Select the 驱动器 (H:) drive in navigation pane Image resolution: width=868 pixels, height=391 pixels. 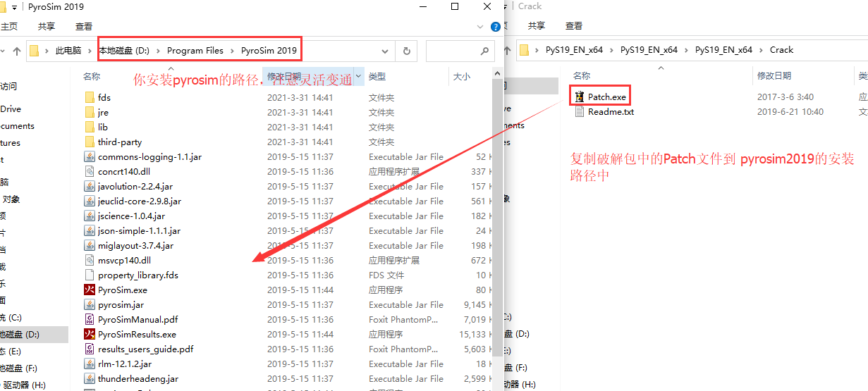coord(24,385)
